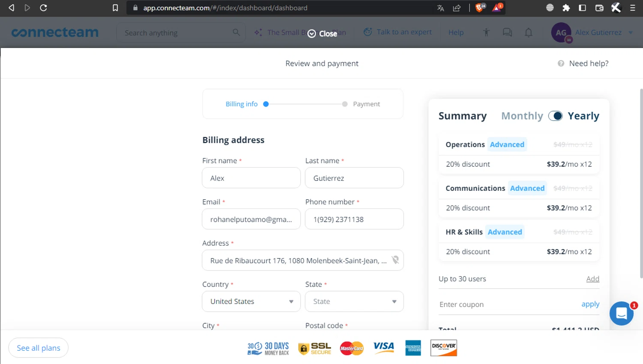Open the browser extensions puzzle icon

click(x=566, y=8)
